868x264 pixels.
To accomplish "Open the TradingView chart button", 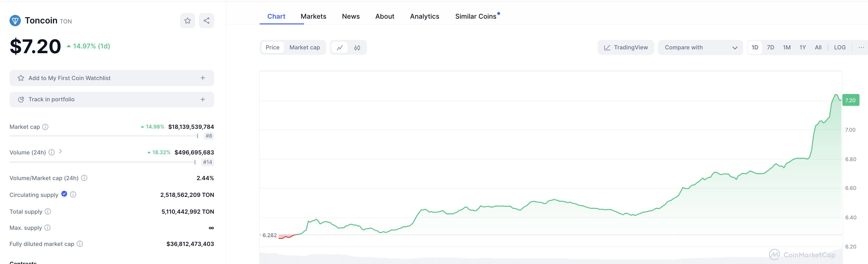I will point(626,47).
